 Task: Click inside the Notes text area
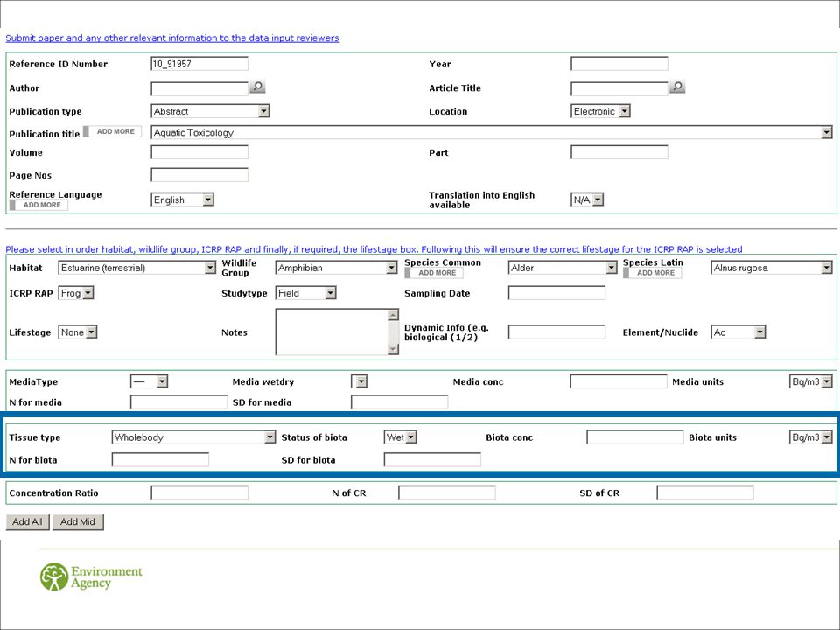coord(332,332)
